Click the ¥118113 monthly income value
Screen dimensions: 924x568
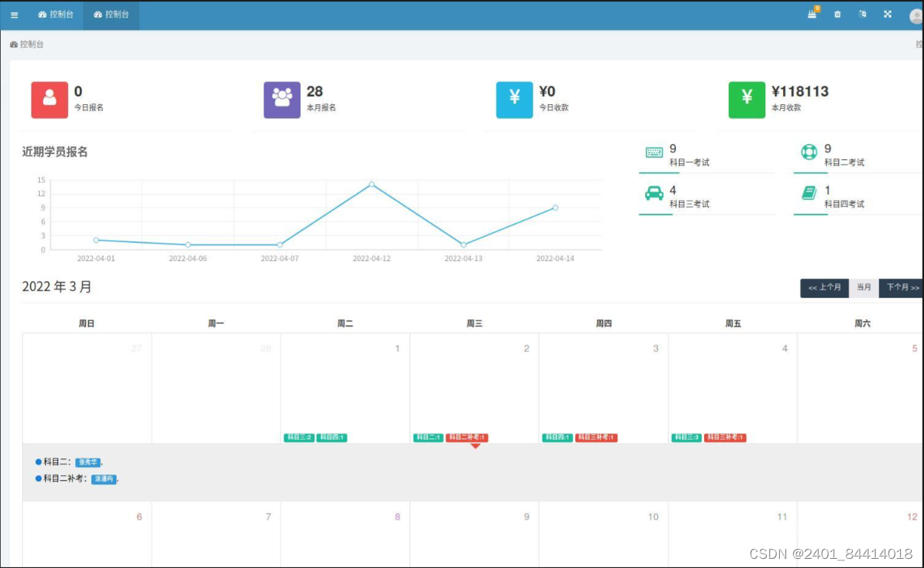[x=800, y=91]
